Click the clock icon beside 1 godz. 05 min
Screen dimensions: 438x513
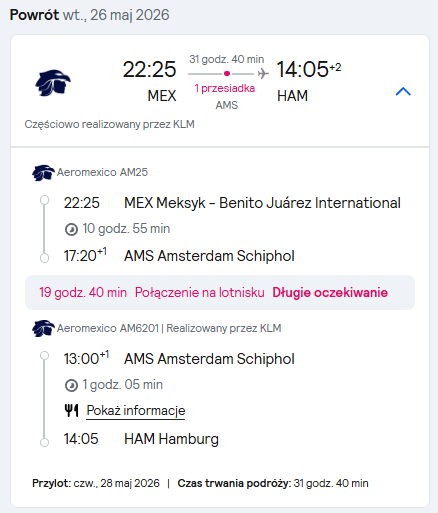pyautogui.click(x=71, y=385)
